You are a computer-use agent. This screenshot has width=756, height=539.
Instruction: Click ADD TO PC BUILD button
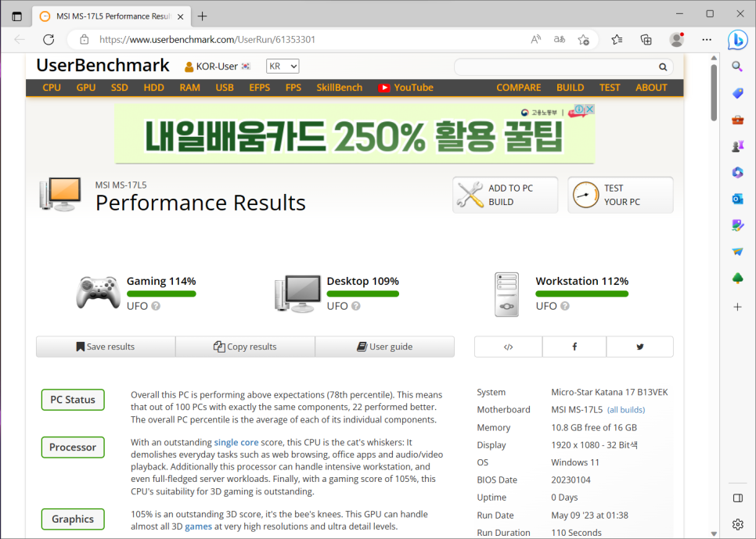pos(506,195)
